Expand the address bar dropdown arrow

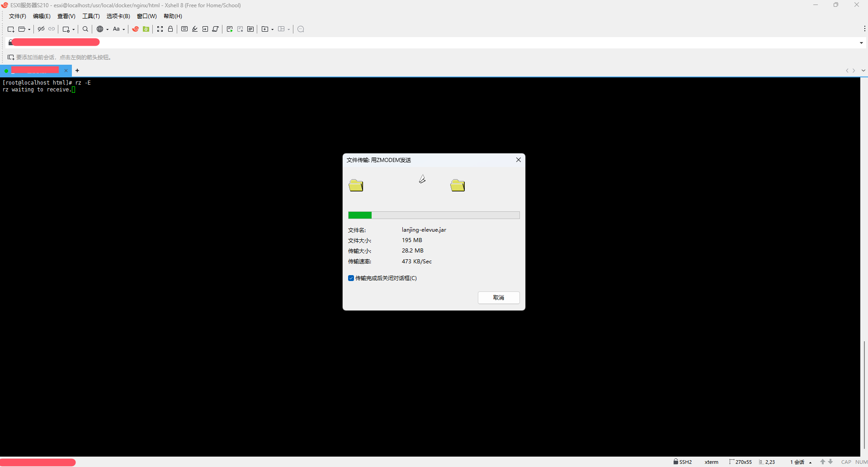click(861, 43)
